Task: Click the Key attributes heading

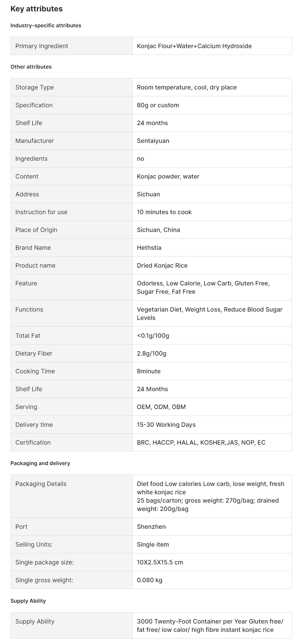Action: pos(36,9)
